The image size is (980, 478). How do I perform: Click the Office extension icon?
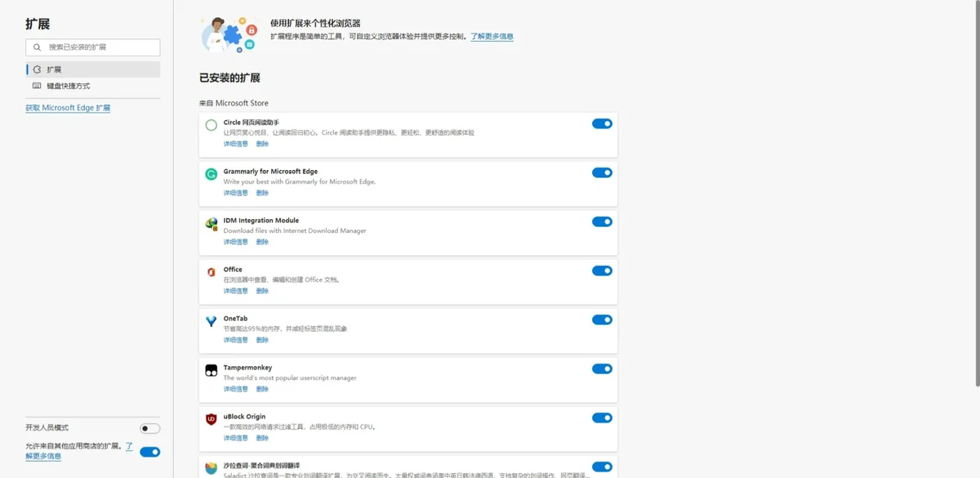(x=212, y=272)
